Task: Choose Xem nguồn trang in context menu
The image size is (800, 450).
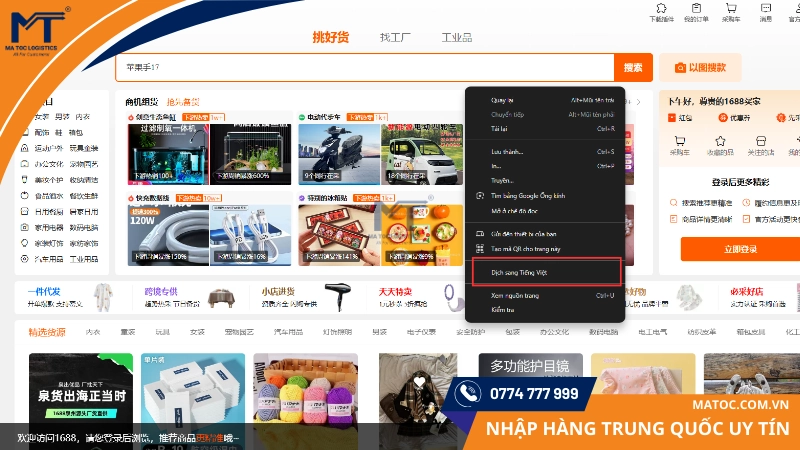Action: [545, 295]
